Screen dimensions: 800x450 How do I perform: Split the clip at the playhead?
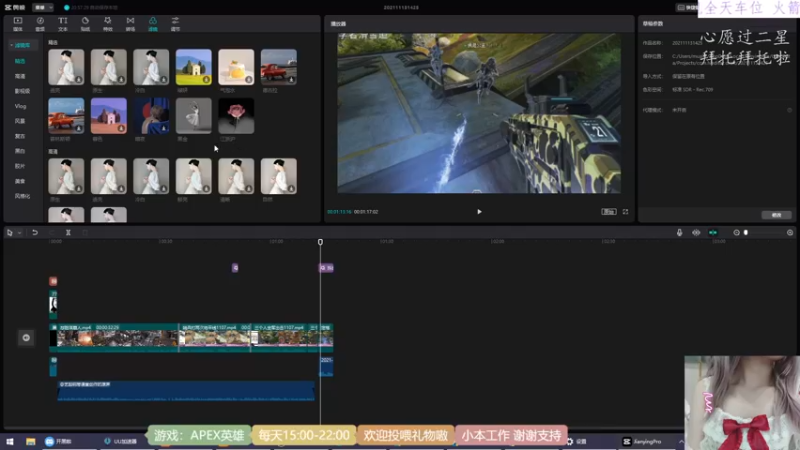pos(68,233)
